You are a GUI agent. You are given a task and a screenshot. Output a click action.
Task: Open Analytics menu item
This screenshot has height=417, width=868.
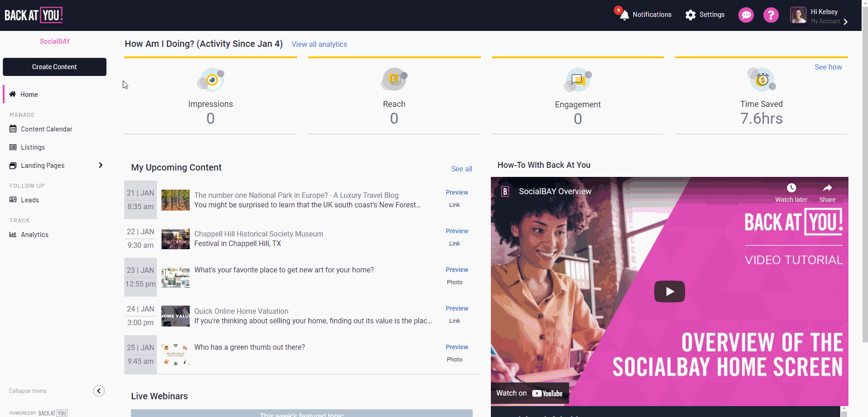pyautogui.click(x=35, y=235)
